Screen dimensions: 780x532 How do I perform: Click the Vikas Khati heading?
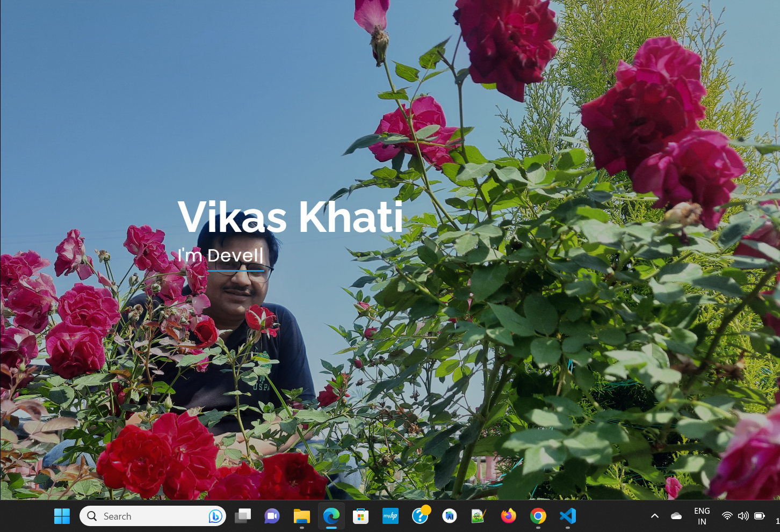[x=290, y=217]
